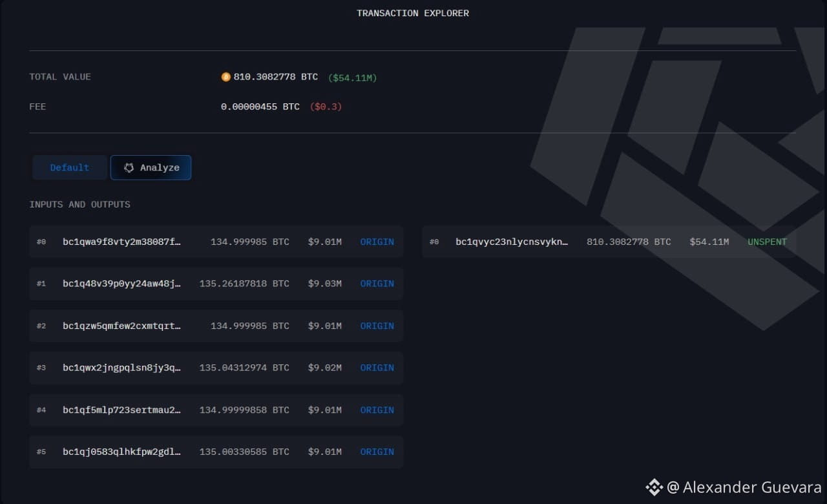Image resolution: width=827 pixels, height=504 pixels.
Task: Click the ($0.3) fee in dollars
Action: click(x=326, y=107)
